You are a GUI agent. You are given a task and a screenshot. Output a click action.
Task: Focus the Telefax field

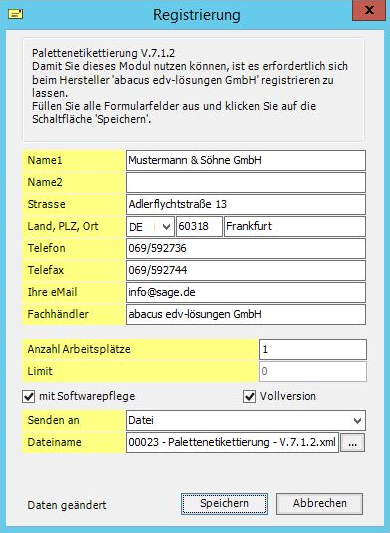pyautogui.click(x=246, y=270)
